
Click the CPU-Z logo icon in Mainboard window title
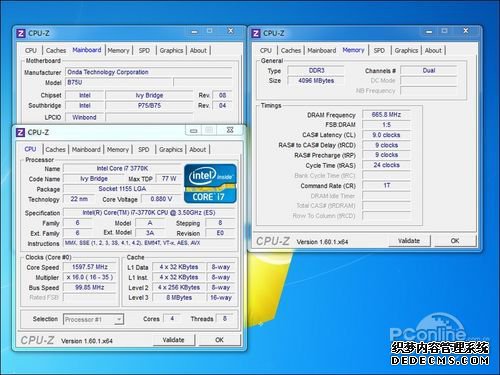(x=21, y=33)
